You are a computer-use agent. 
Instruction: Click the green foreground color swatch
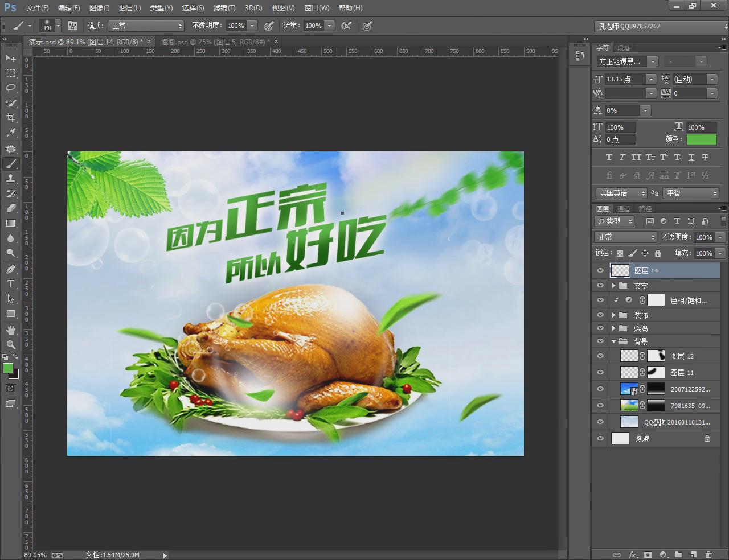[x=8, y=368]
